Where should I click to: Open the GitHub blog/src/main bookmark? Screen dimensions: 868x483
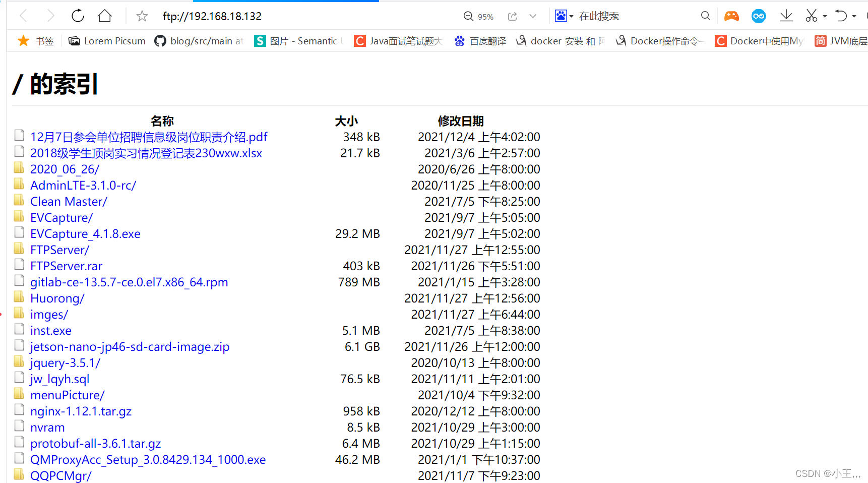pyautogui.click(x=199, y=41)
